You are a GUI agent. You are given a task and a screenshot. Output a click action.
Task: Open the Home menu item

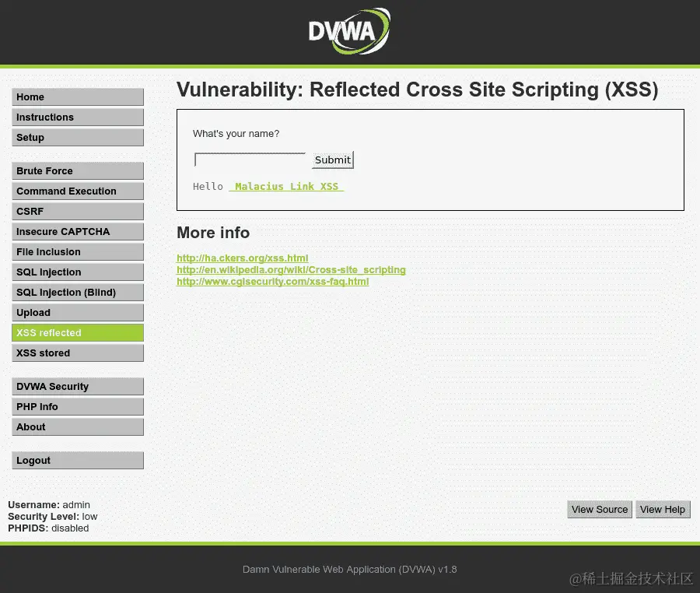pos(78,97)
